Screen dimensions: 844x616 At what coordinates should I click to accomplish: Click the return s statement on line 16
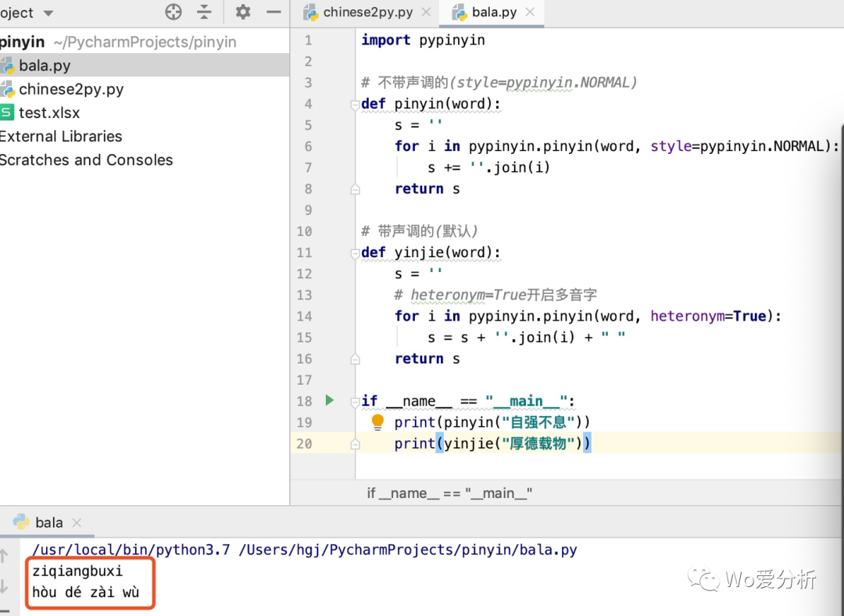click(x=427, y=359)
